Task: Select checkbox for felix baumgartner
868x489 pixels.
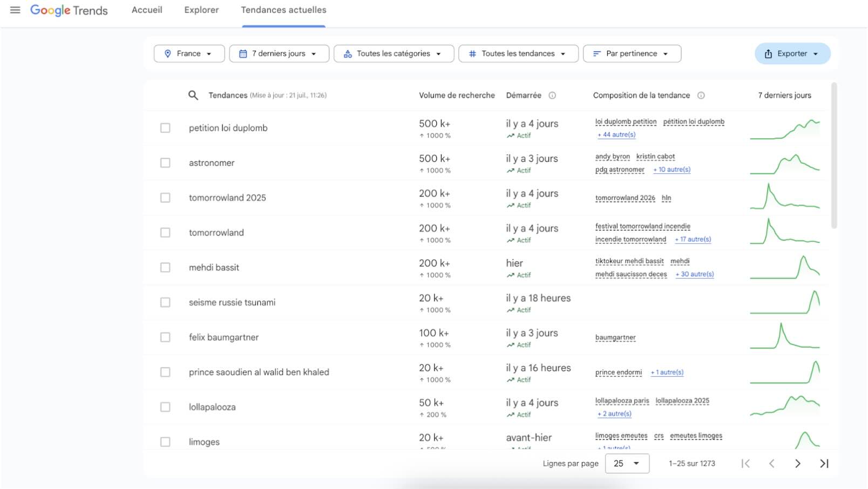Action: [x=165, y=337]
